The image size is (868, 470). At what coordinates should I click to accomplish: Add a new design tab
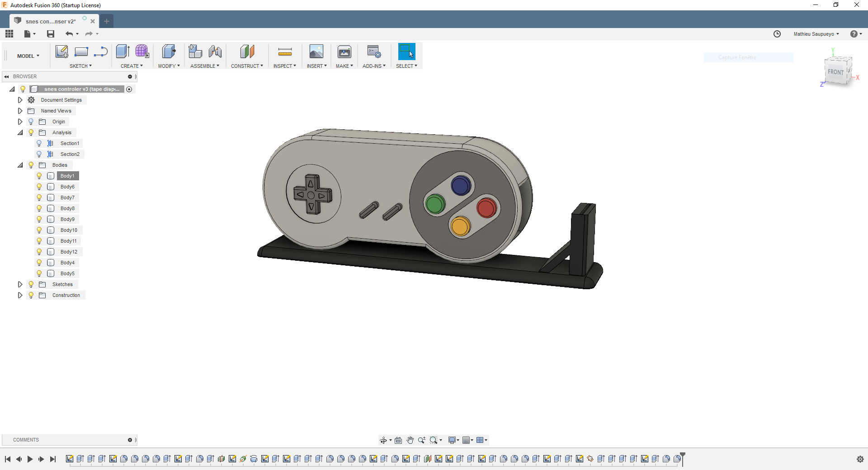tap(107, 21)
